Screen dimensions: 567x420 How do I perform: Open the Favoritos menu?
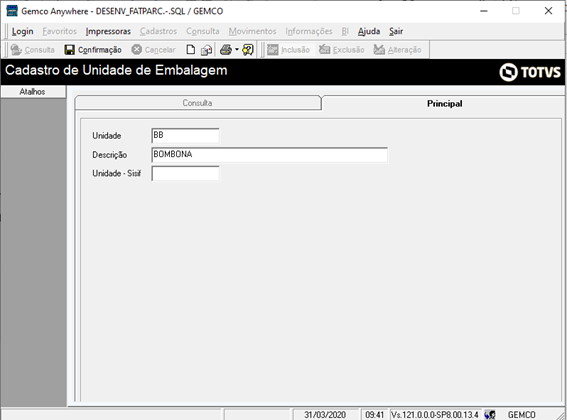(x=60, y=31)
